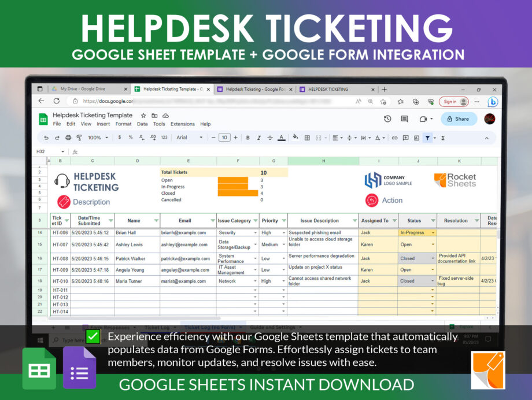Print the spreadsheet via printer icon
The height and width of the screenshot is (400, 532).
(x=68, y=138)
